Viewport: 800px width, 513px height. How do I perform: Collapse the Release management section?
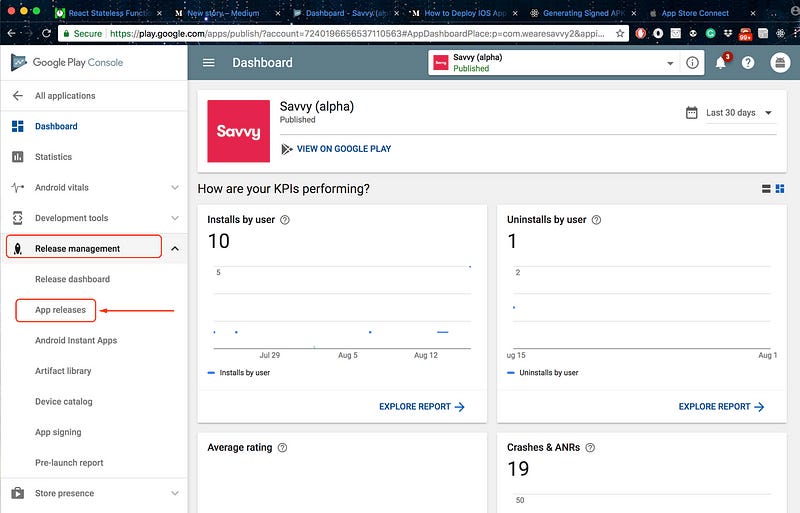point(175,249)
